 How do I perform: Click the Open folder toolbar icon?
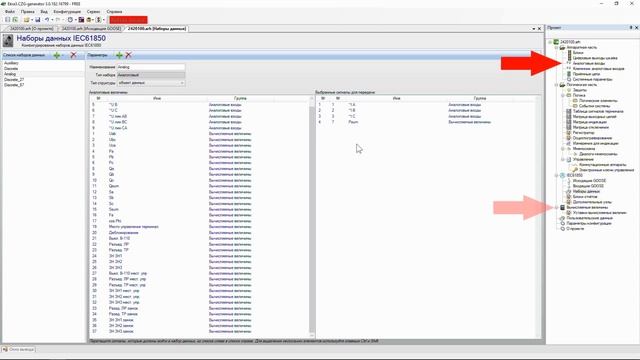point(27,20)
